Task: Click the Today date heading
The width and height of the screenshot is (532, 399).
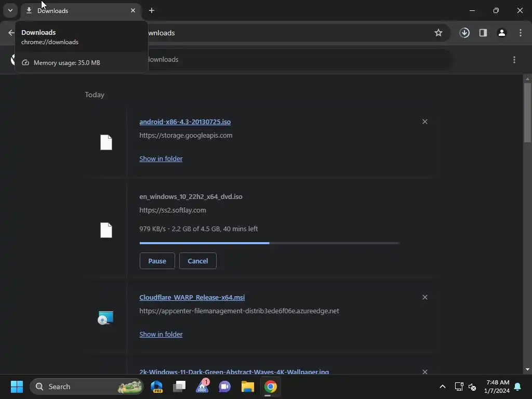Action: (x=95, y=95)
